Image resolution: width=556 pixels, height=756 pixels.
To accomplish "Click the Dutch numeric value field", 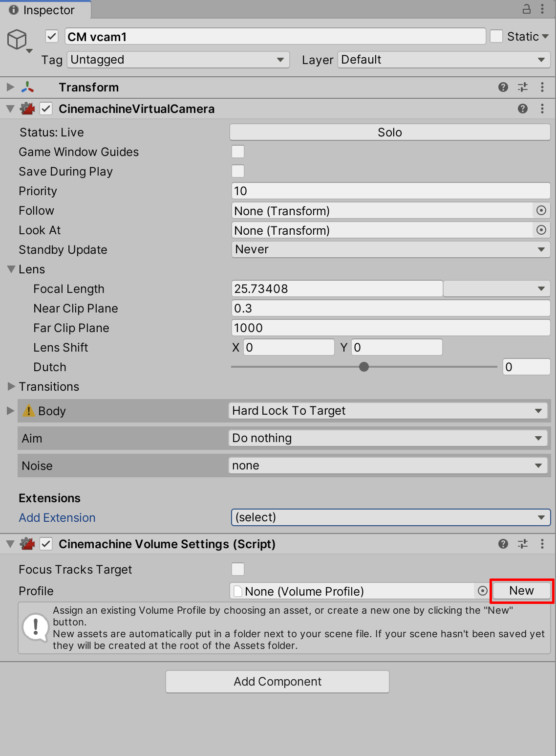I will [x=526, y=367].
